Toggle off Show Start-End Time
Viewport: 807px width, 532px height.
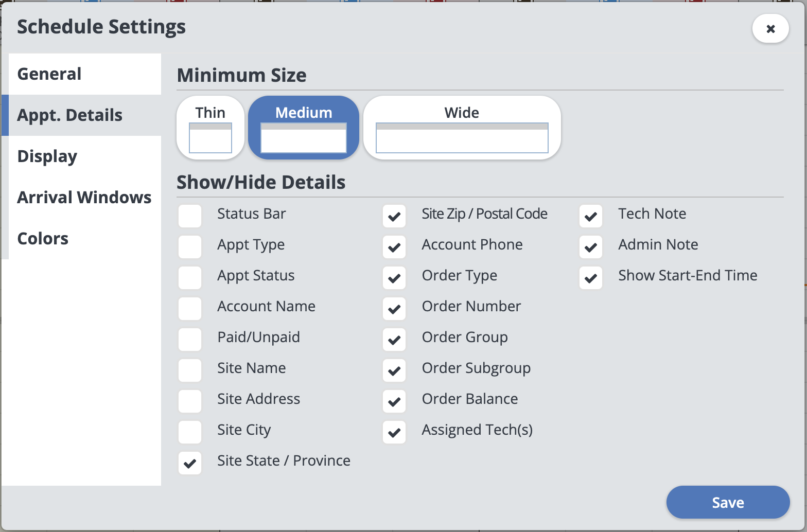pyautogui.click(x=591, y=278)
